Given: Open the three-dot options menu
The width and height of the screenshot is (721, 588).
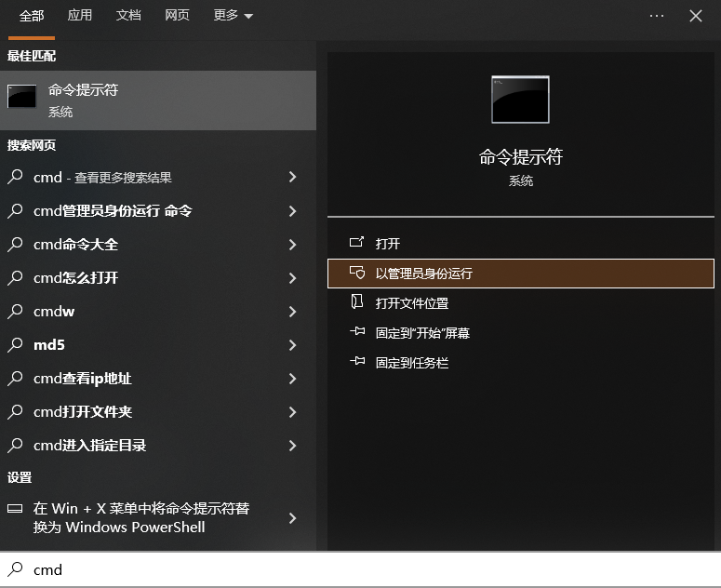Looking at the screenshot, I should point(656,16).
